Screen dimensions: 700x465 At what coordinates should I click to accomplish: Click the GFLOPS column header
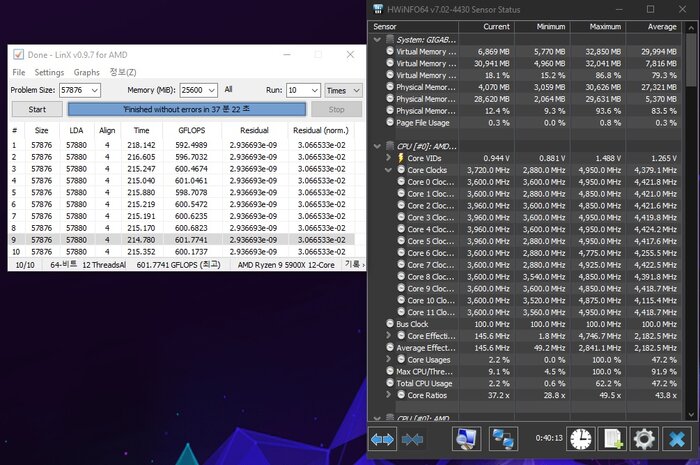(192, 130)
